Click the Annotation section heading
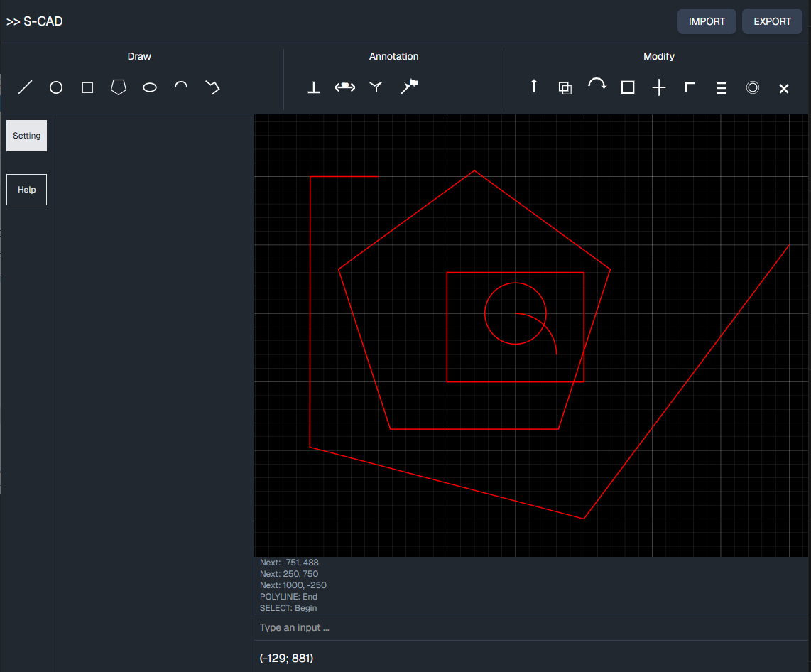The width and height of the screenshot is (811, 672). (x=393, y=56)
